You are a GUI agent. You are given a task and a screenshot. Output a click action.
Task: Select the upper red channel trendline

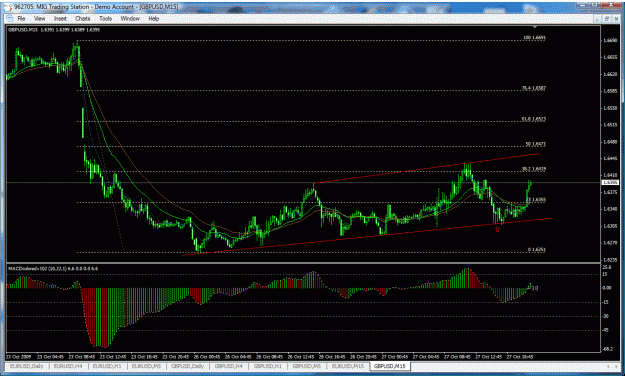(426, 168)
